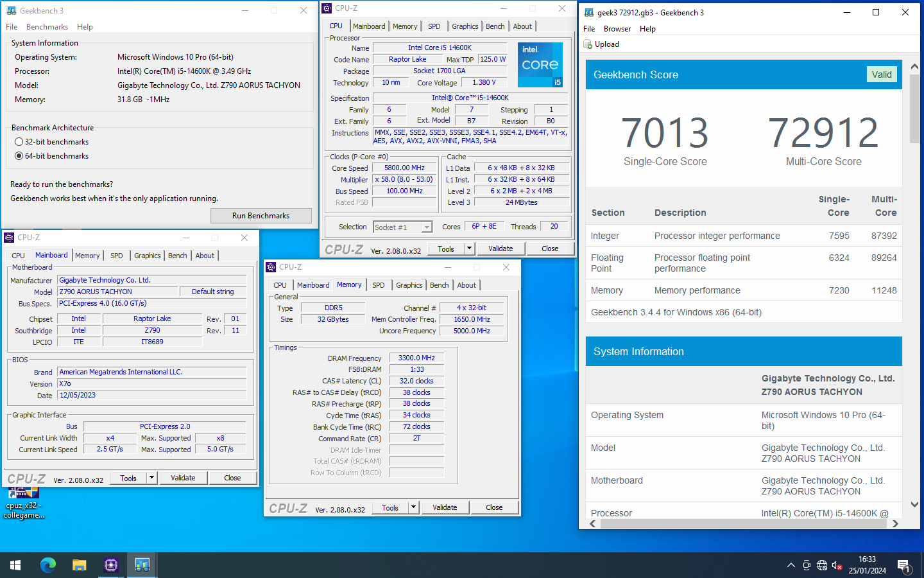Open Socket #1 selection dropdown
This screenshot has width=924, height=578.
click(427, 227)
